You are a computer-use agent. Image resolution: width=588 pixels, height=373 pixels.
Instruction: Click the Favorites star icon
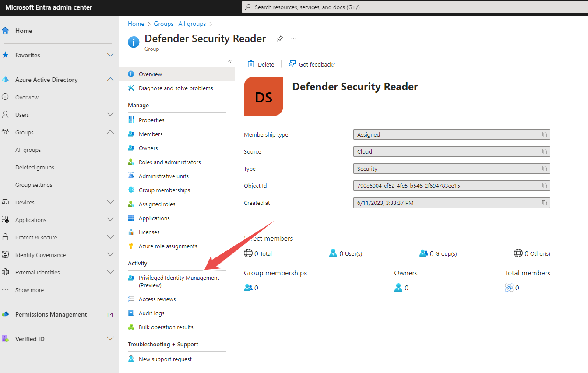[x=5, y=55]
